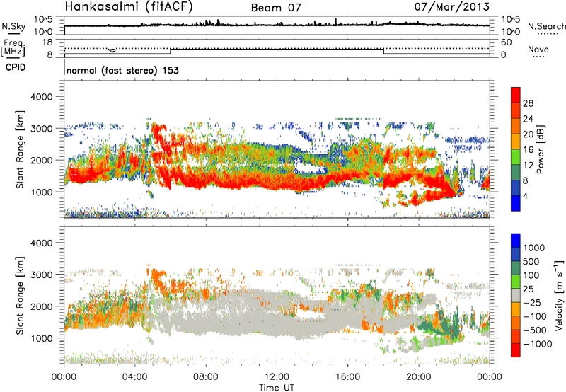Click the '16:00' time axis tick

point(347,377)
